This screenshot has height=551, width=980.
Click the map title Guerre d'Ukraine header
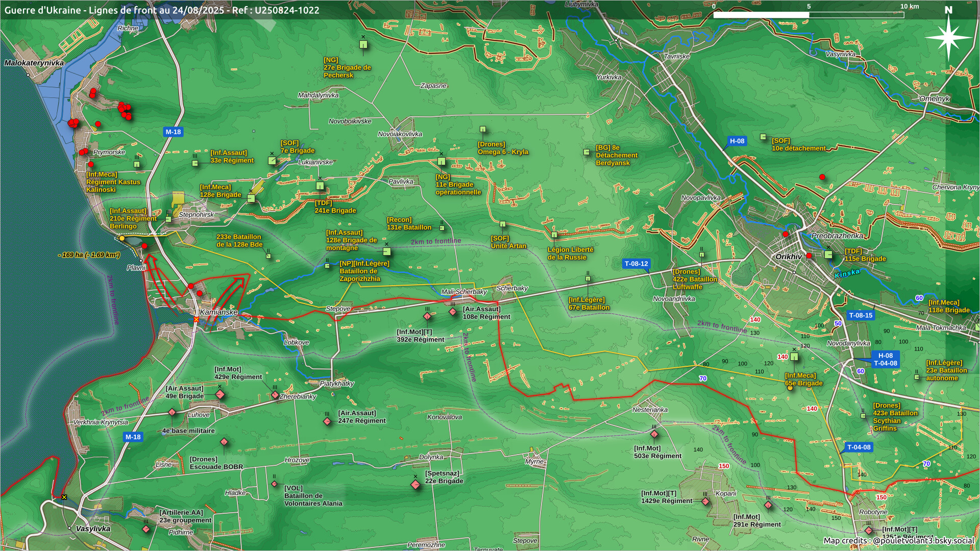162,10
